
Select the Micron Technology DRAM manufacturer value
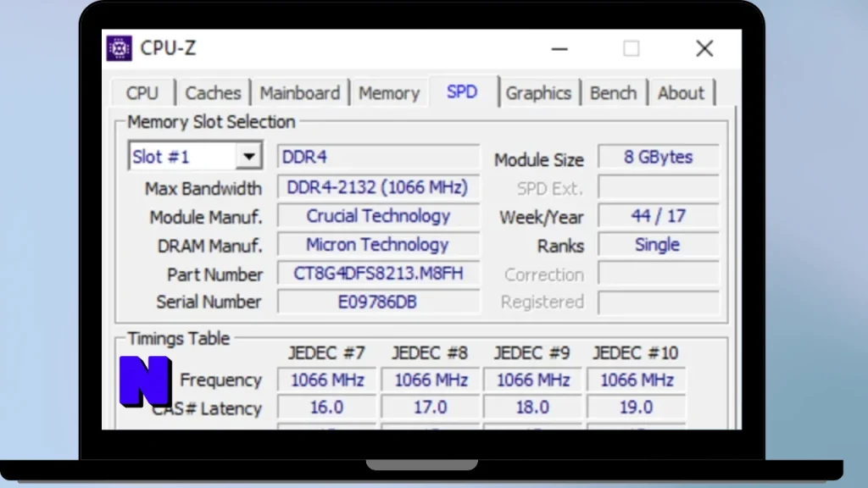(379, 245)
